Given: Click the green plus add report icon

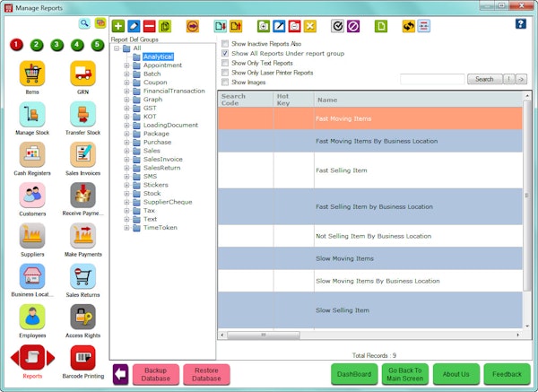Looking at the screenshot, I should [x=118, y=26].
